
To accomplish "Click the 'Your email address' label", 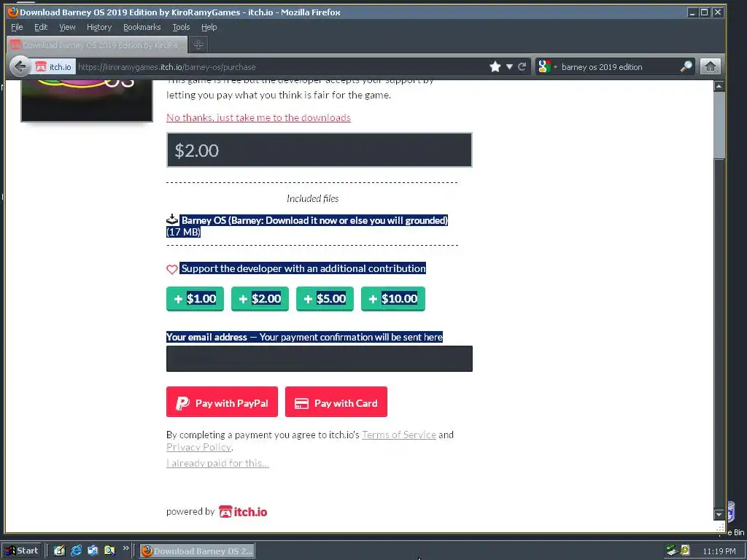I will pos(206,337).
